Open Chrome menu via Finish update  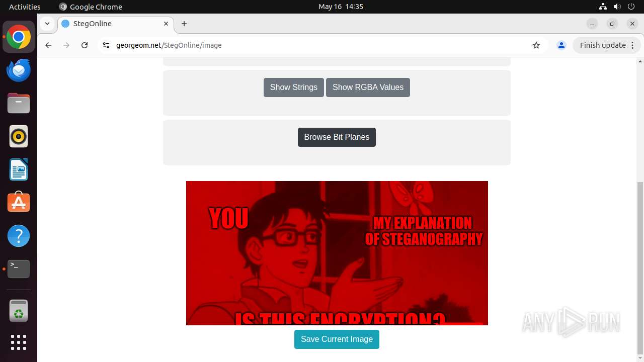point(607,45)
